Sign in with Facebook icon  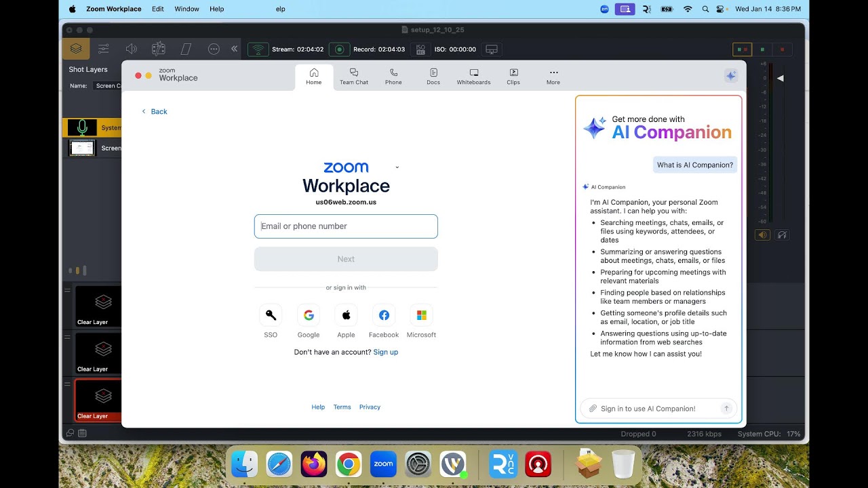click(384, 315)
